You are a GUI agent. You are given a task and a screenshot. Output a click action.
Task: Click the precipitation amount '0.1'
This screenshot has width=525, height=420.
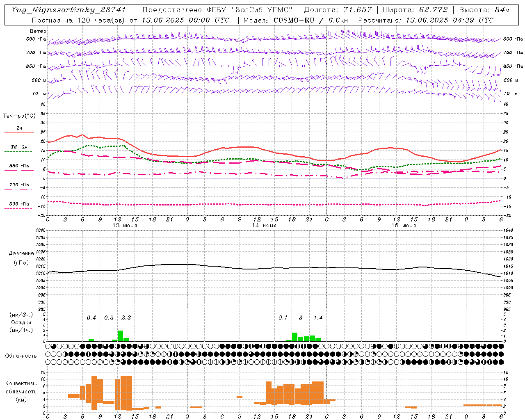[x=283, y=318]
